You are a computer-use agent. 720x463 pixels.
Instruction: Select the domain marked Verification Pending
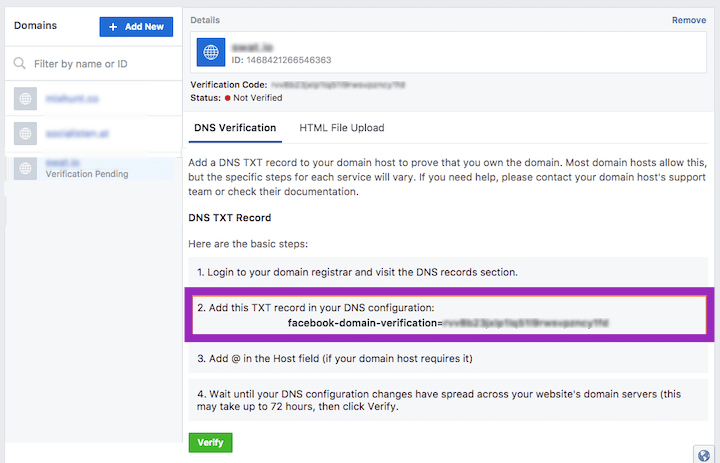[x=94, y=168]
